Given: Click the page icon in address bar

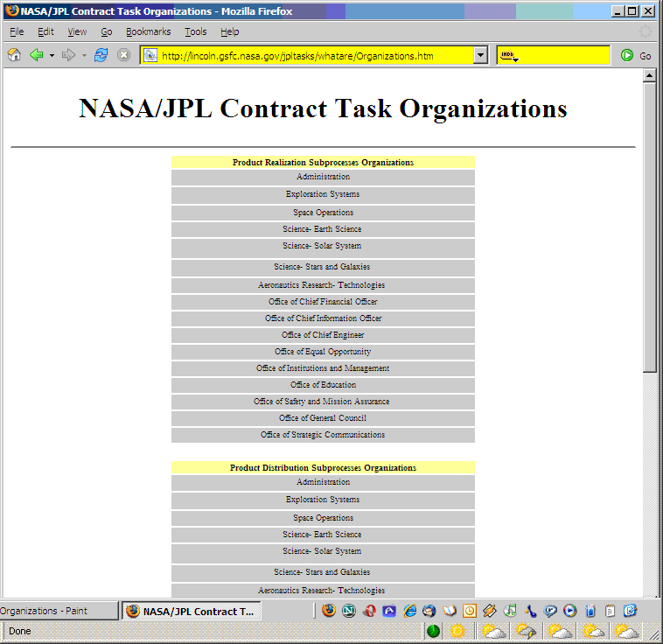Looking at the screenshot, I should pos(150,55).
